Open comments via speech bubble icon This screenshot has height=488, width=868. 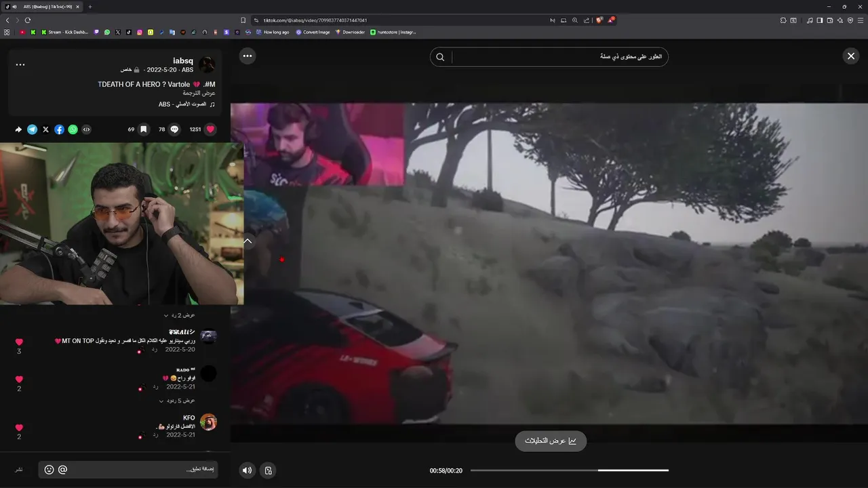[174, 129]
